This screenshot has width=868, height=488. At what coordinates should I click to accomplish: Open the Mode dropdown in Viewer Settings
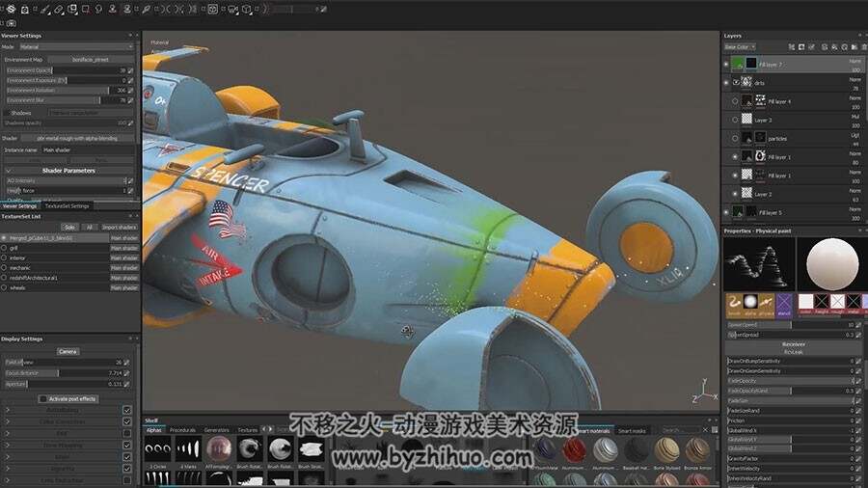[76, 47]
